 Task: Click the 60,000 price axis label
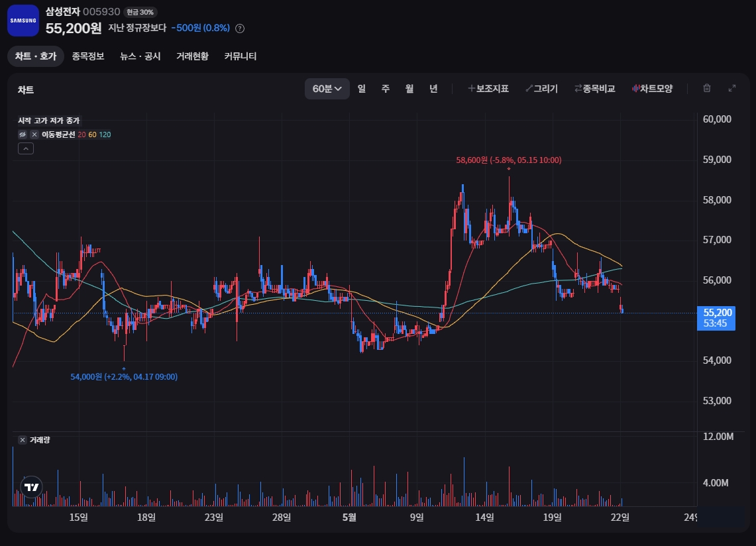click(717, 119)
